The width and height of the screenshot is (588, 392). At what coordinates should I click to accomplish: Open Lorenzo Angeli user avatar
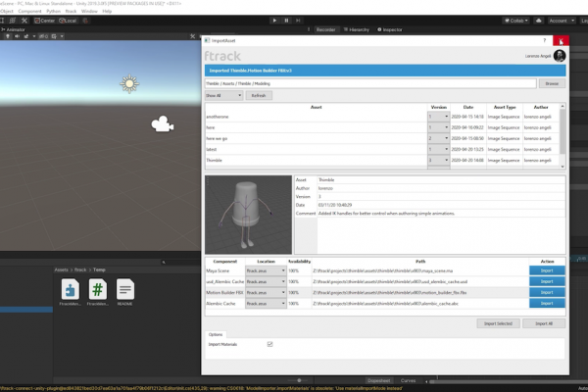560,56
